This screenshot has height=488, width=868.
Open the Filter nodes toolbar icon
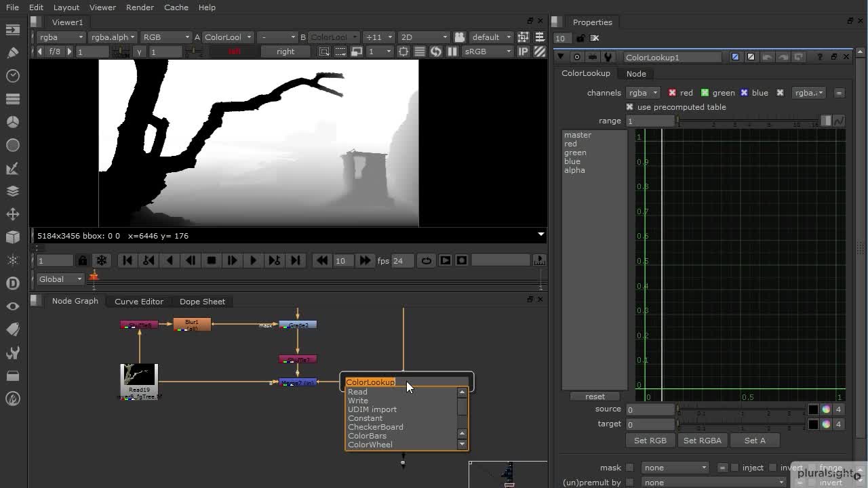(13, 145)
